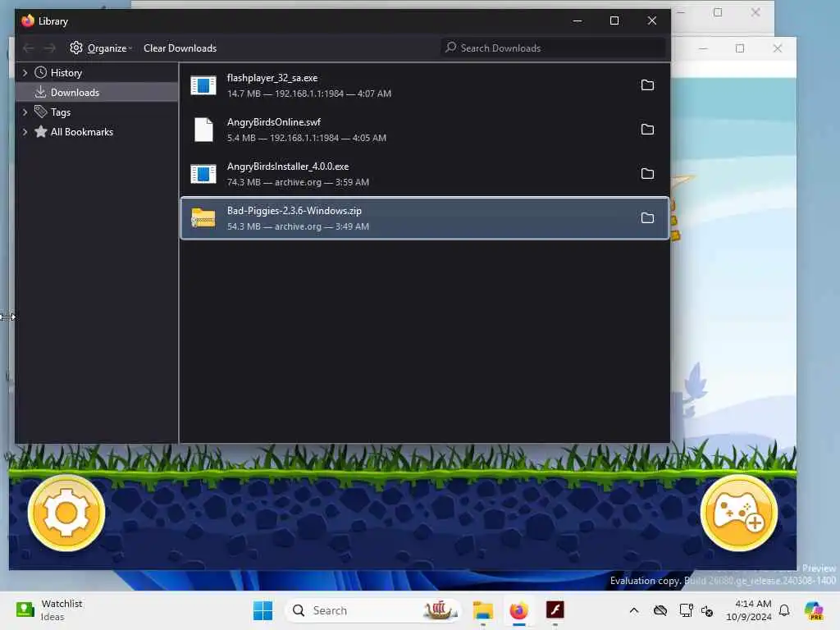Select the Bad-Piggies-2.3.6-Windows.zip file name
Viewport: 840px width, 630px height.
coord(294,211)
